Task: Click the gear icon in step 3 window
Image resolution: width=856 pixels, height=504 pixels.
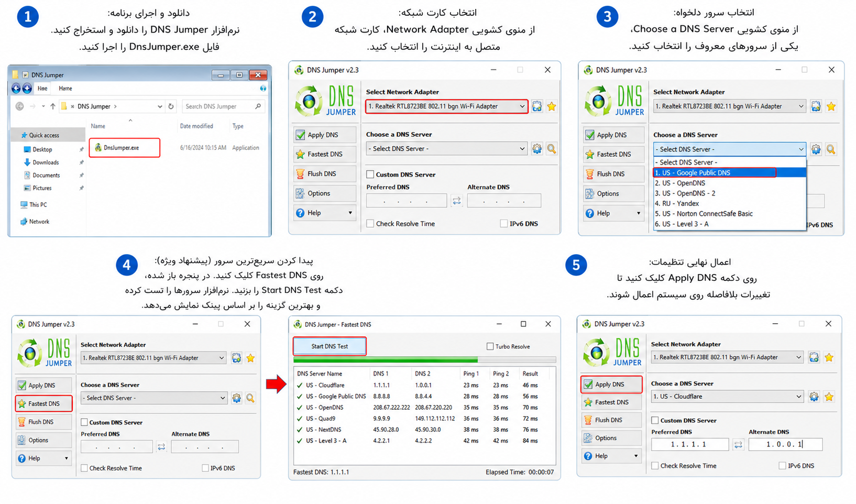Action: (x=816, y=149)
